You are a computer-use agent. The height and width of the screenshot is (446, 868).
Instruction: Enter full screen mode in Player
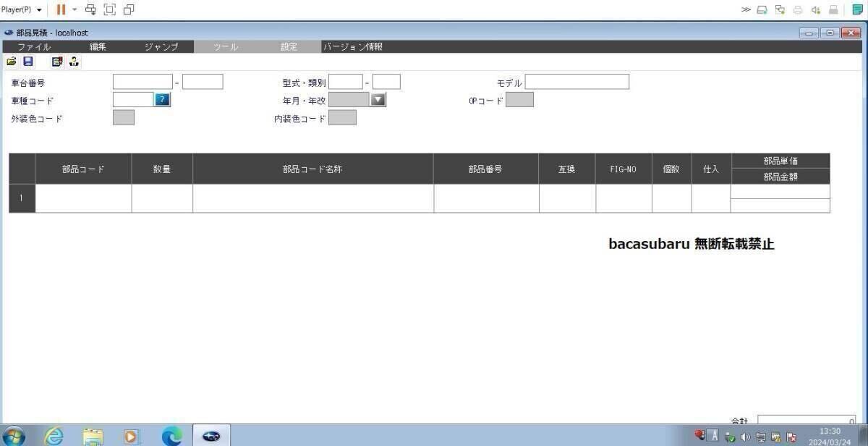(110, 9)
